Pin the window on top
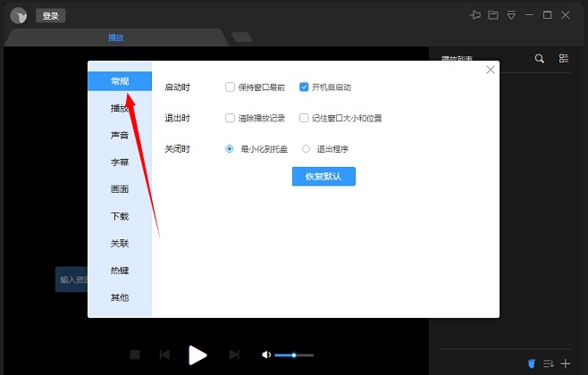 point(475,15)
